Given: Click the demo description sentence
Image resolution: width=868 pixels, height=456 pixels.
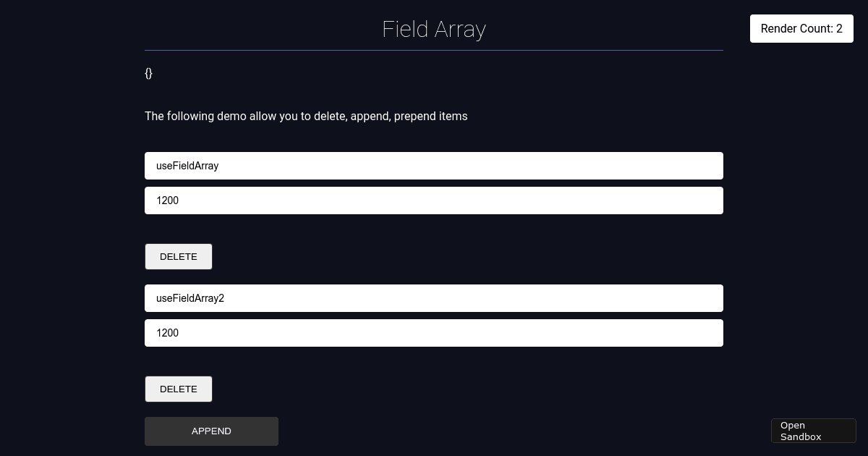Looking at the screenshot, I should pos(306,116).
